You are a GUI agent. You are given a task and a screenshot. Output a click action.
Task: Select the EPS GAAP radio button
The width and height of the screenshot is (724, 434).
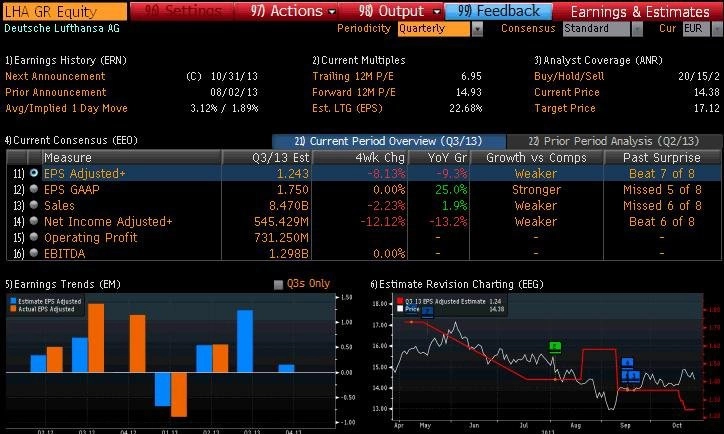click(34, 189)
